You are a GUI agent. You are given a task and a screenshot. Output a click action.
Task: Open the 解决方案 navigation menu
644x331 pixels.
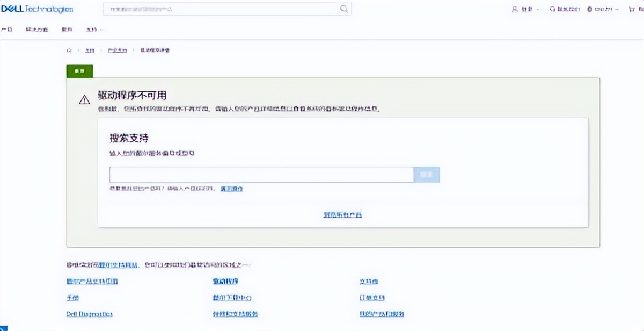(35, 30)
